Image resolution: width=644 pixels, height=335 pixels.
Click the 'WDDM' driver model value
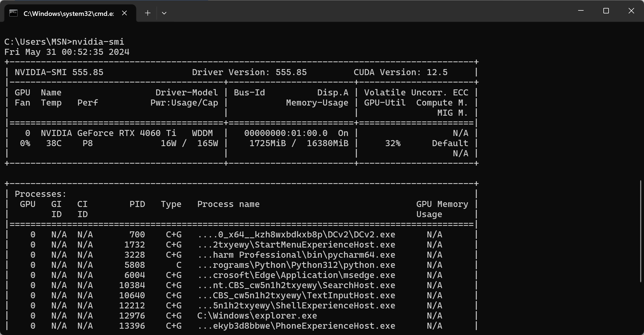click(x=202, y=133)
